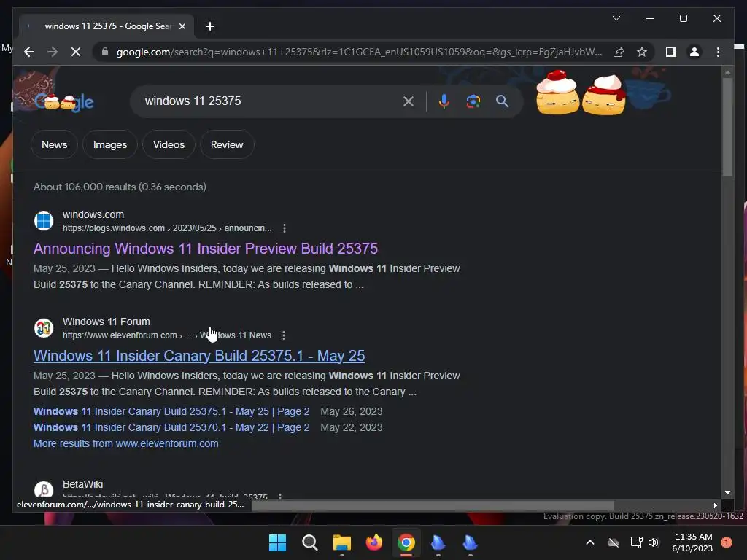Open Chrome side panel
Image resolution: width=747 pixels, height=560 pixels.
pos(671,52)
